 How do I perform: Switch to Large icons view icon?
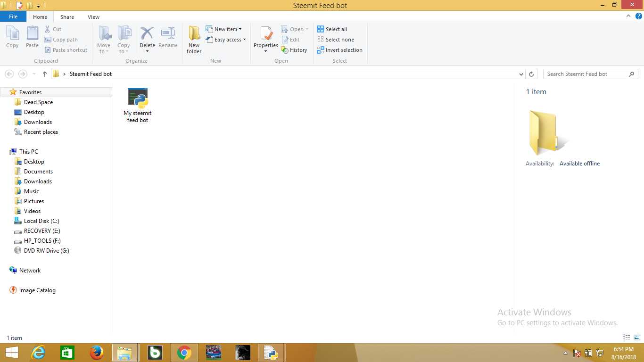click(x=637, y=337)
